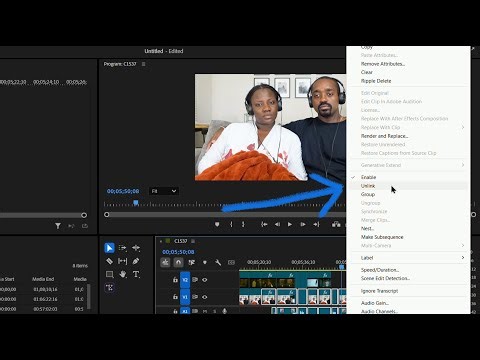Select the Rectangle tool

[x=109, y=274]
